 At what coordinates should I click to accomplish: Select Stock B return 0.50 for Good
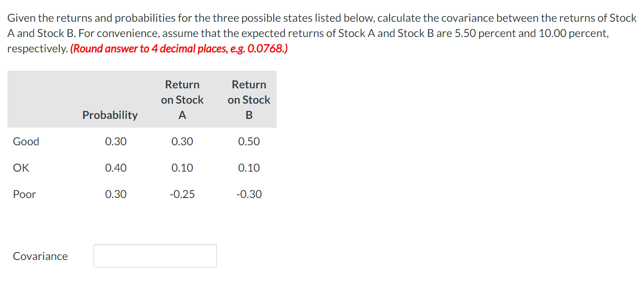[249, 141]
